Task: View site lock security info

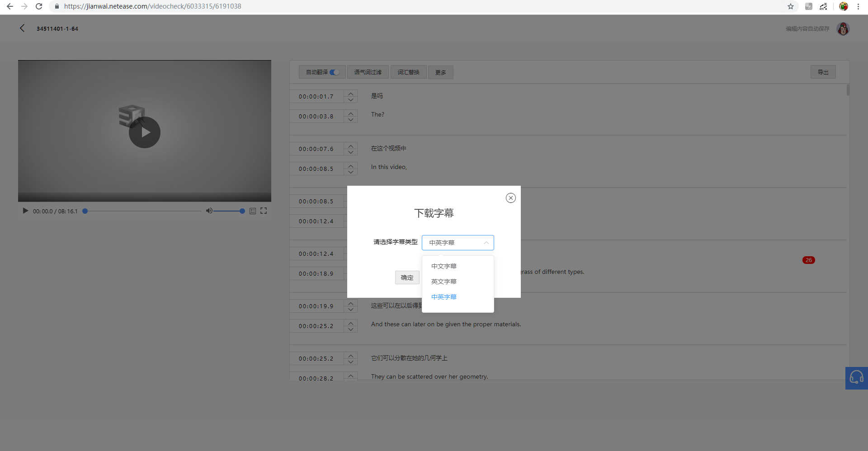Action: coord(57,6)
